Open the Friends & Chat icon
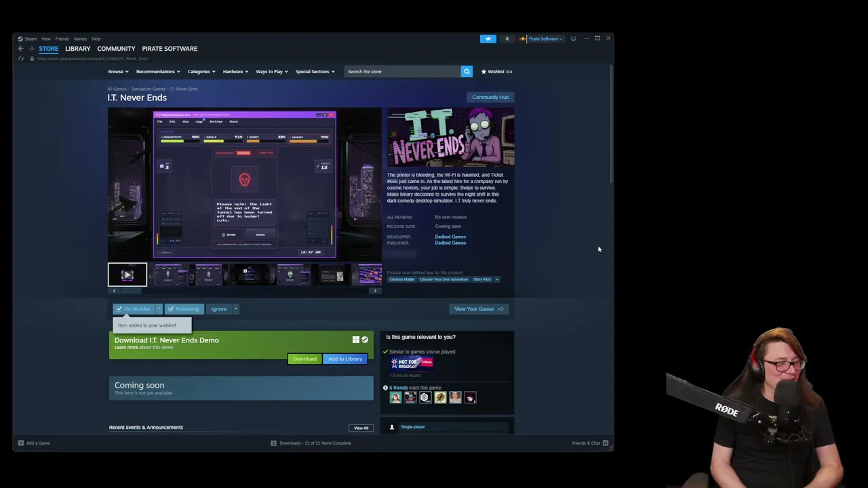 [606, 443]
